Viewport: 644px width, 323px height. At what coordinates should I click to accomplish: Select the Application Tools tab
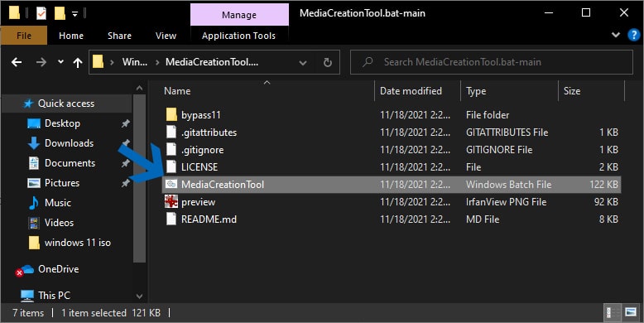pos(238,36)
